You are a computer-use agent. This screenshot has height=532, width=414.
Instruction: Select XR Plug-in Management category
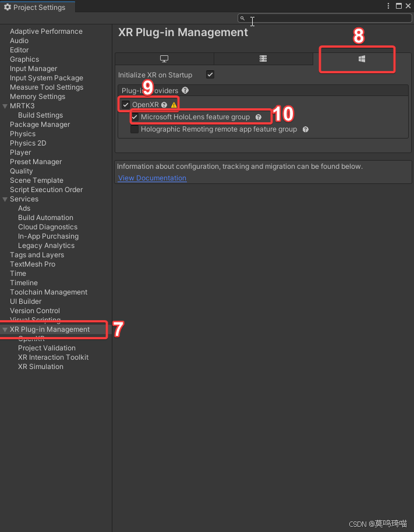coord(50,329)
